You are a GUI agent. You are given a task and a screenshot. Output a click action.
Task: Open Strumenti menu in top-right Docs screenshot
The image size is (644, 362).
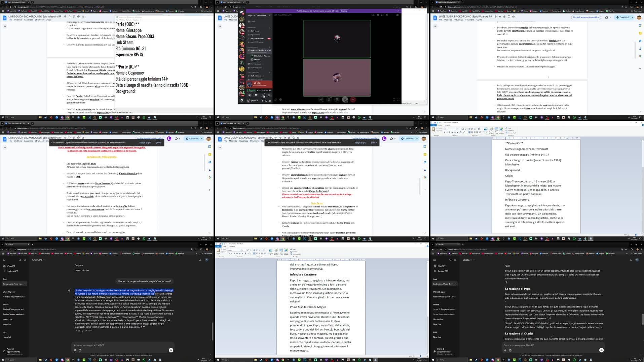pyautogui.click(x=470, y=20)
